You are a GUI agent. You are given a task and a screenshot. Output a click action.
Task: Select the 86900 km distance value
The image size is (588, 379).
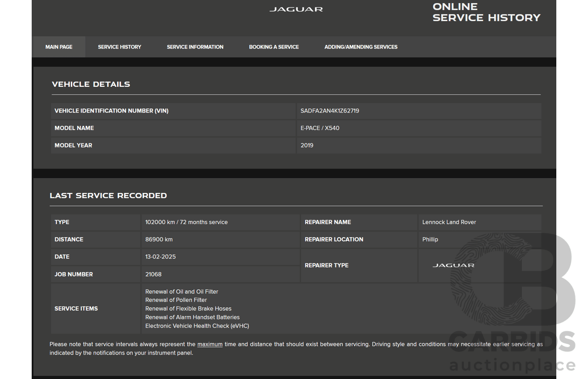click(159, 239)
